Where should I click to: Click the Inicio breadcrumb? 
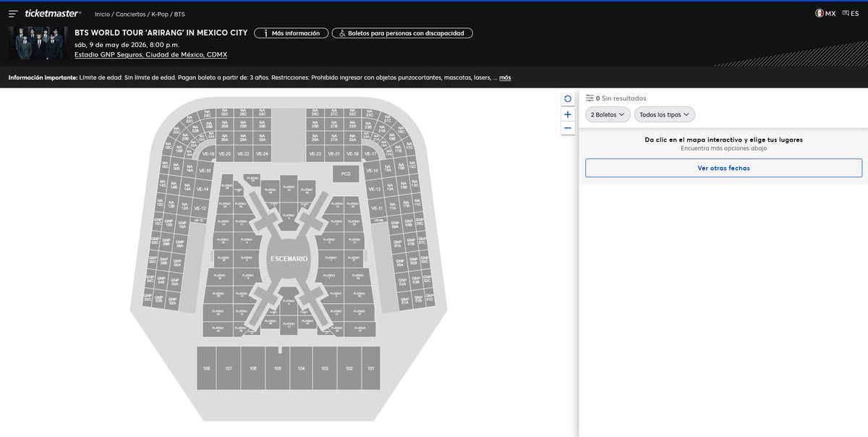102,14
